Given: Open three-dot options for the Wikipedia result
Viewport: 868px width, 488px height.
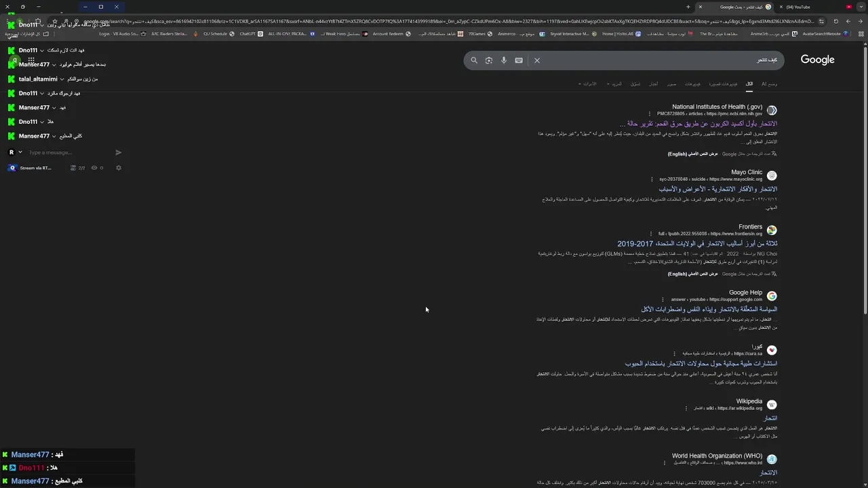Looking at the screenshot, I should (686, 408).
